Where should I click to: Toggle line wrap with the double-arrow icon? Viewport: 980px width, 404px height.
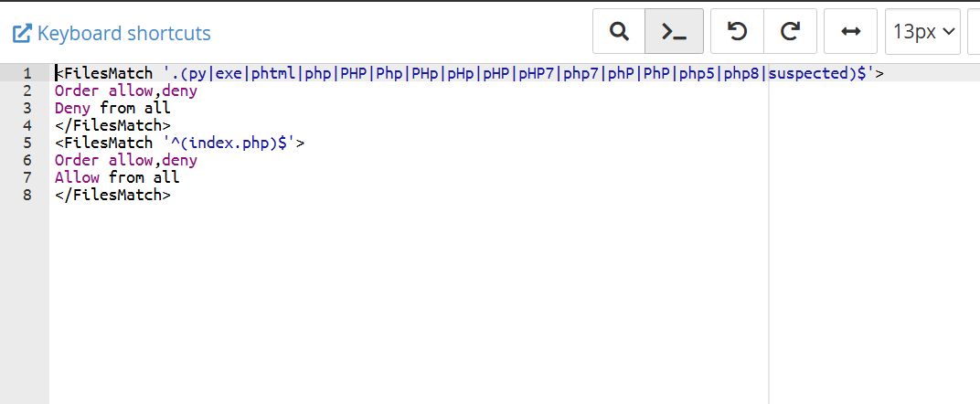click(x=850, y=32)
